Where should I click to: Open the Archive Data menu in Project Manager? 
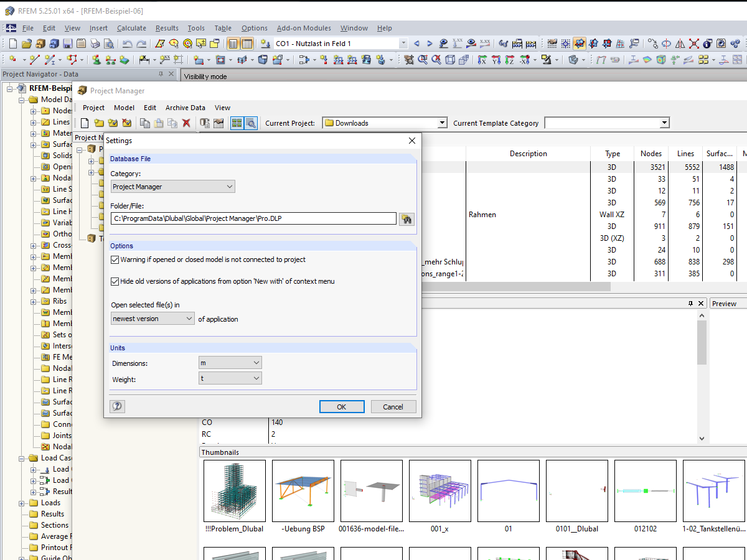click(x=186, y=108)
